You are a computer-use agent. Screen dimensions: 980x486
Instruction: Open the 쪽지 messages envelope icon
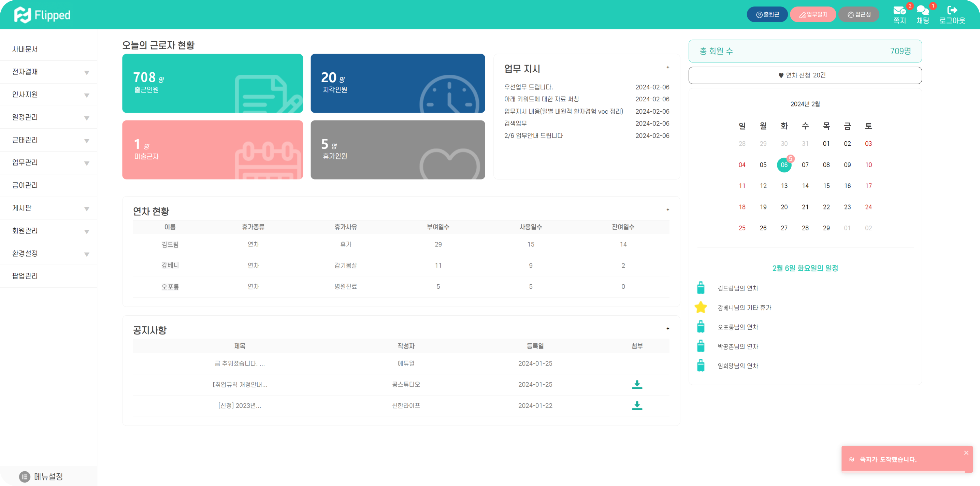click(899, 11)
